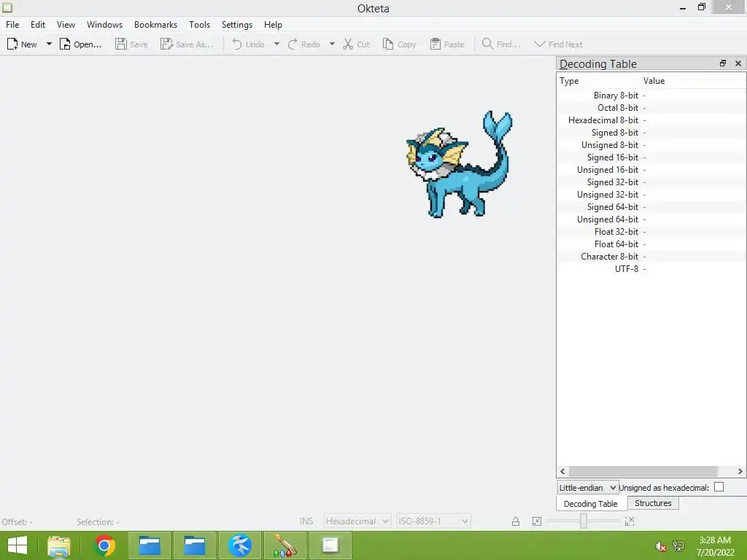Image resolution: width=747 pixels, height=560 pixels.
Task: Click the network tray icon
Action: [678, 545]
